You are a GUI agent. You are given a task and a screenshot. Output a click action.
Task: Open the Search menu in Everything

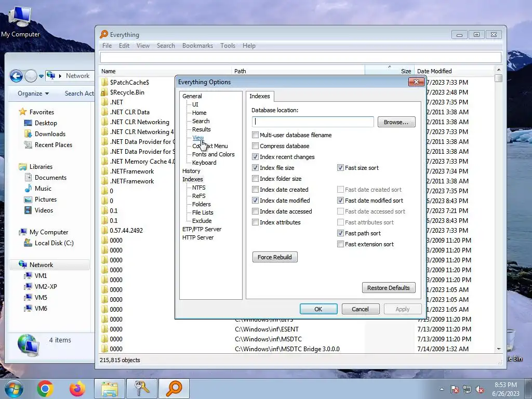166,46
